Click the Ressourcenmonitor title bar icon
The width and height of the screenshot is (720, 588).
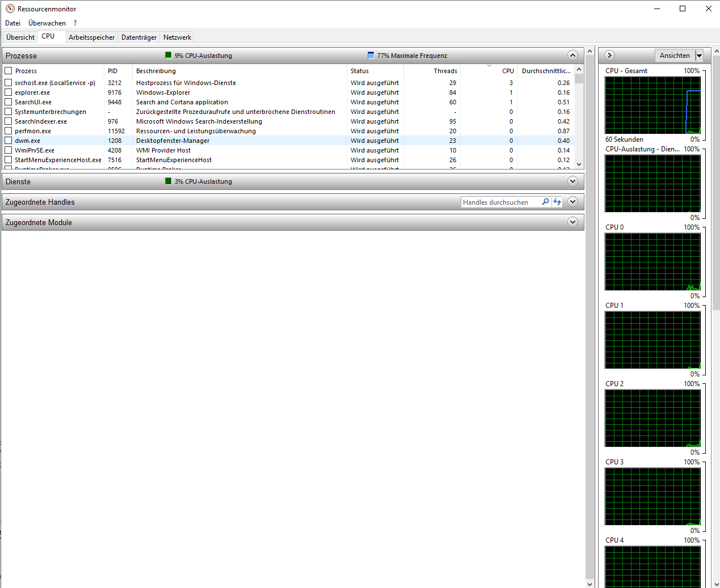click(x=10, y=9)
